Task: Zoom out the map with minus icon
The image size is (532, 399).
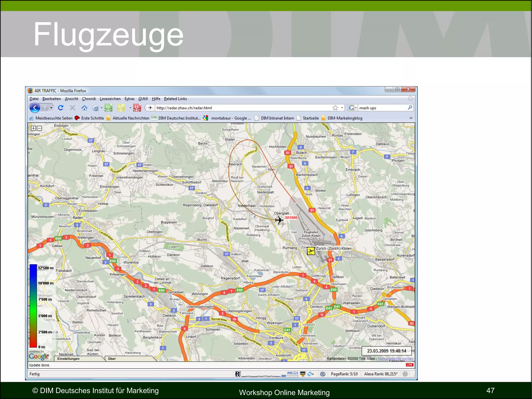Action: coord(39,128)
